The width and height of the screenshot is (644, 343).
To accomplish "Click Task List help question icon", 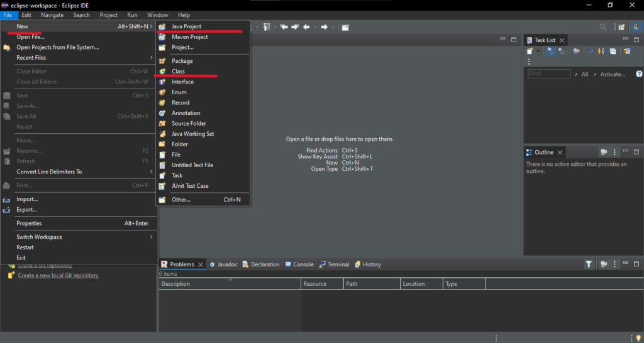I will (639, 74).
